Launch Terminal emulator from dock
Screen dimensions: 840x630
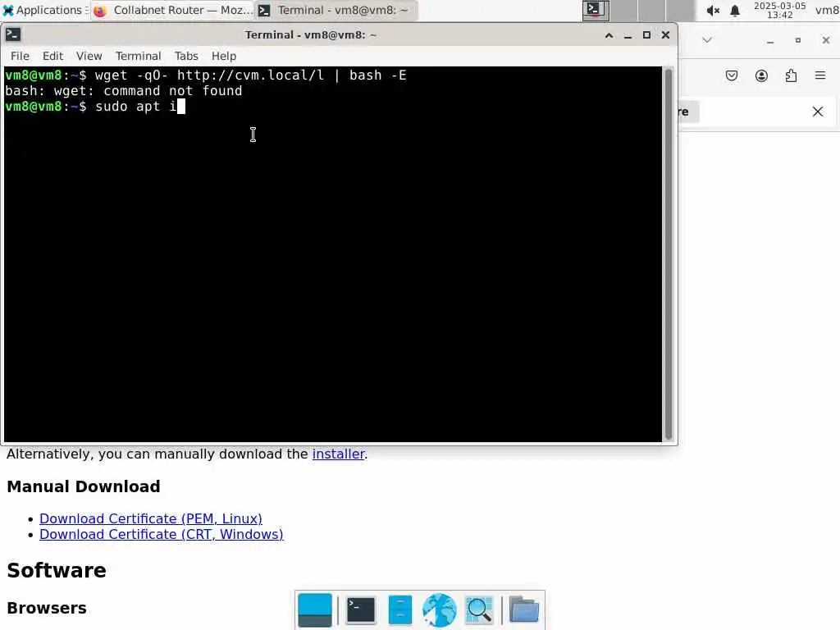(x=361, y=610)
